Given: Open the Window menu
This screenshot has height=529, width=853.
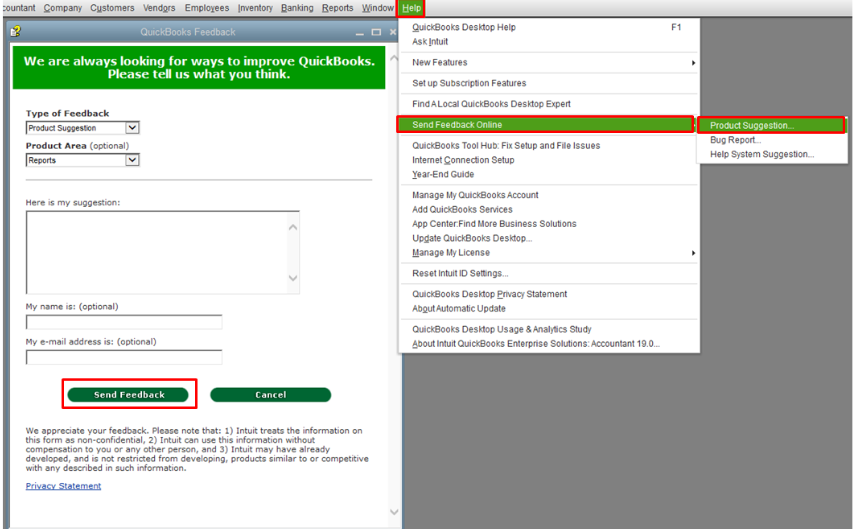Looking at the screenshot, I should (378, 8).
